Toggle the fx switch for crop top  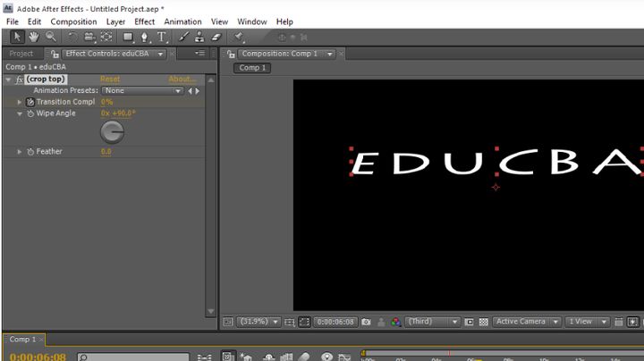pyautogui.click(x=19, y=80)
